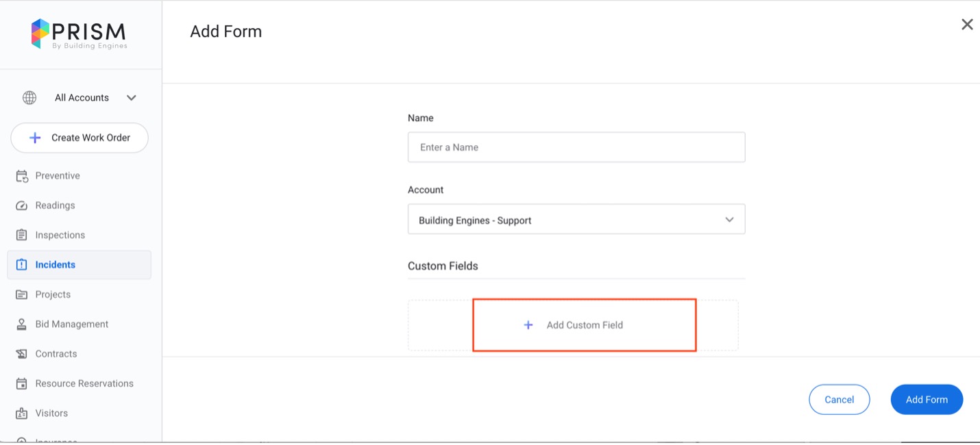
Task: Go to Resource Reservations in sidebar
Action: click(84, 383)
